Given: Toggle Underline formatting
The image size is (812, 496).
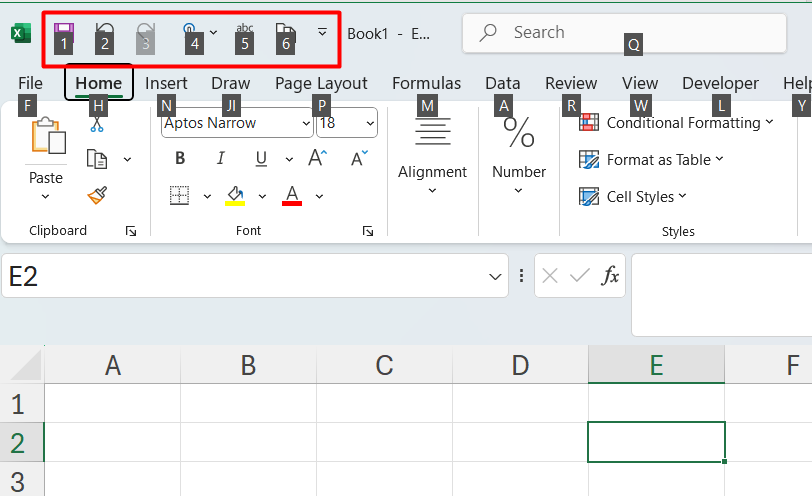Looking at the screenshot, I should coord(262,158).
